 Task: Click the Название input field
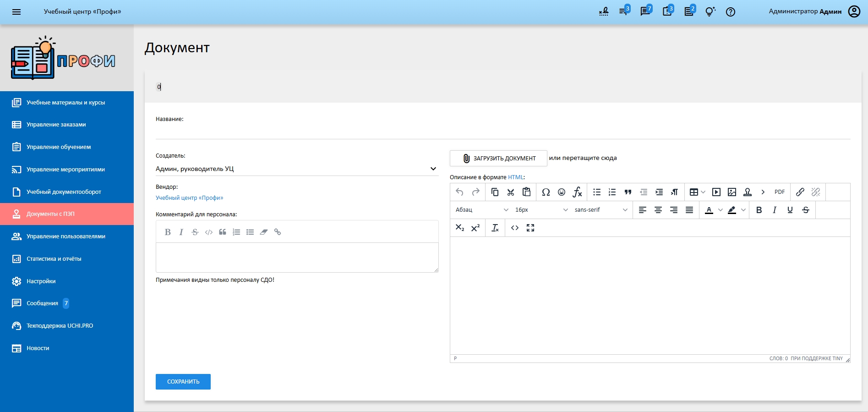point(502,132)
